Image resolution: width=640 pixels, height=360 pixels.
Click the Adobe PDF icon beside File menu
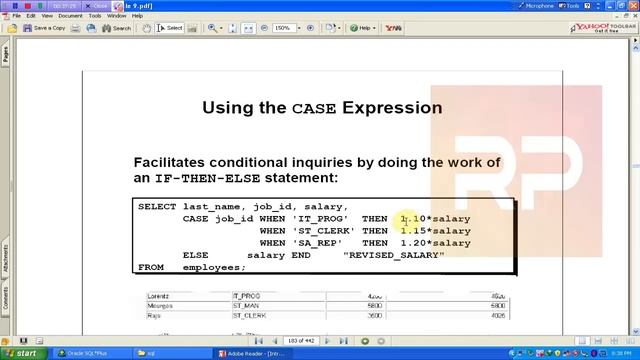pos(5,16)
